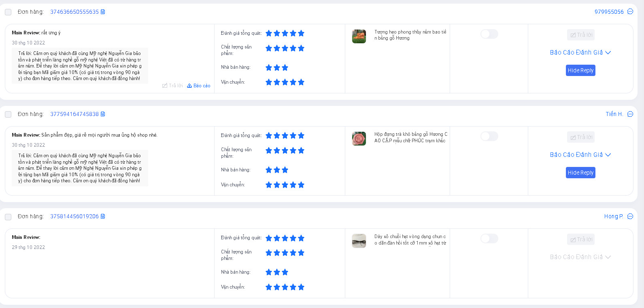Toggle the switch in the heo phong thủy review row
This screenshot has width=644, height=308.
point(489,34)
